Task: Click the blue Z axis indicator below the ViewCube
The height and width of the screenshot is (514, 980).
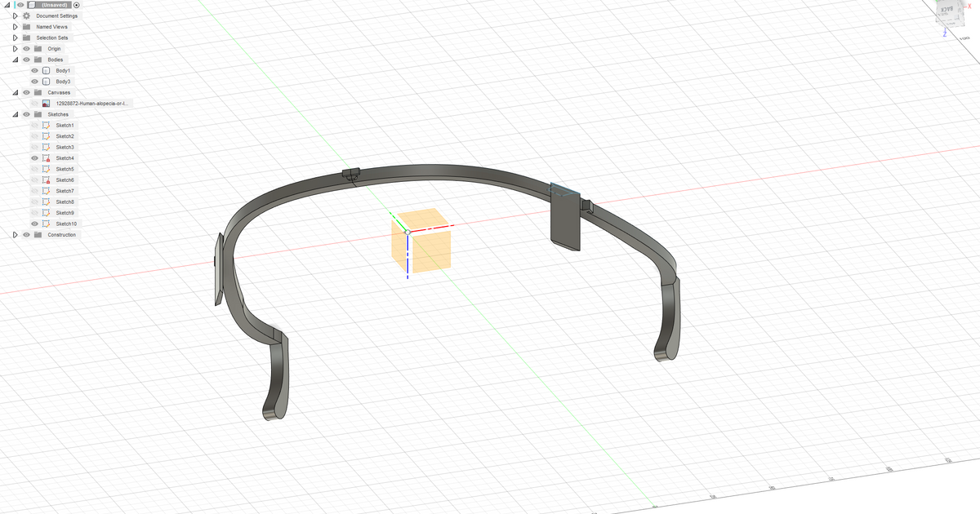Action: [945, 33]
